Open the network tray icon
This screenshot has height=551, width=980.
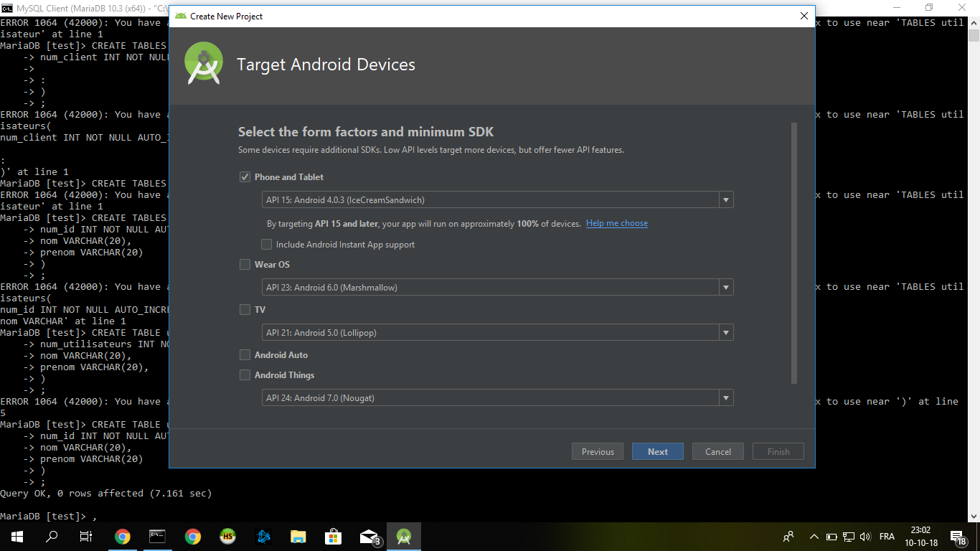pos(849,537)
